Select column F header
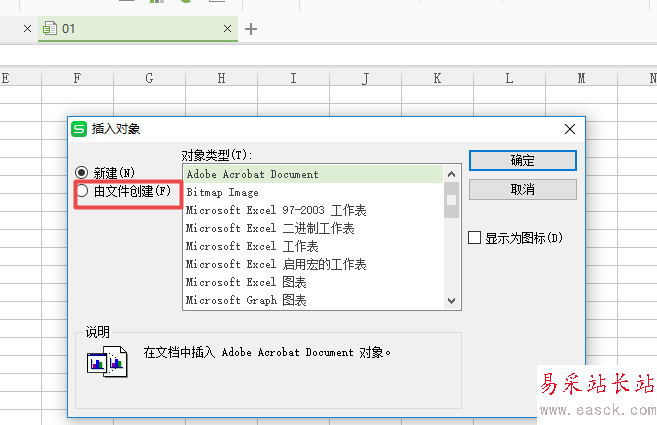 (78, 78)
